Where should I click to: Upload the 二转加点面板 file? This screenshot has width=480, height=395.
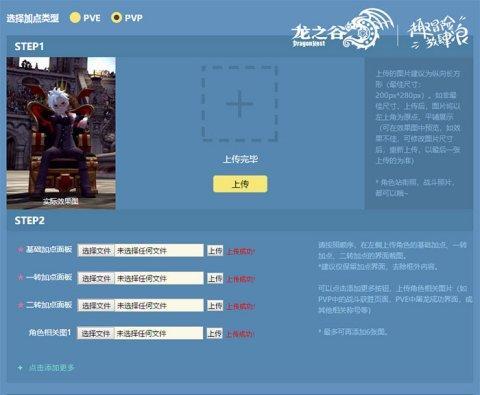point(215,306)
